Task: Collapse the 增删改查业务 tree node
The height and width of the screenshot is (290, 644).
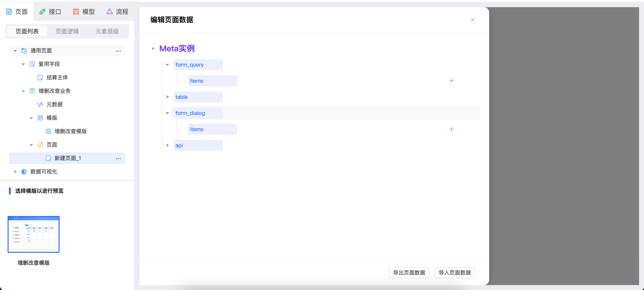Action: tap(23, 91)
